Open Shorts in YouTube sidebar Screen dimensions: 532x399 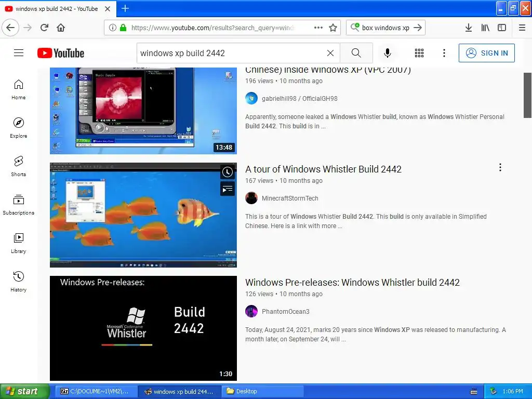[19, 166]
